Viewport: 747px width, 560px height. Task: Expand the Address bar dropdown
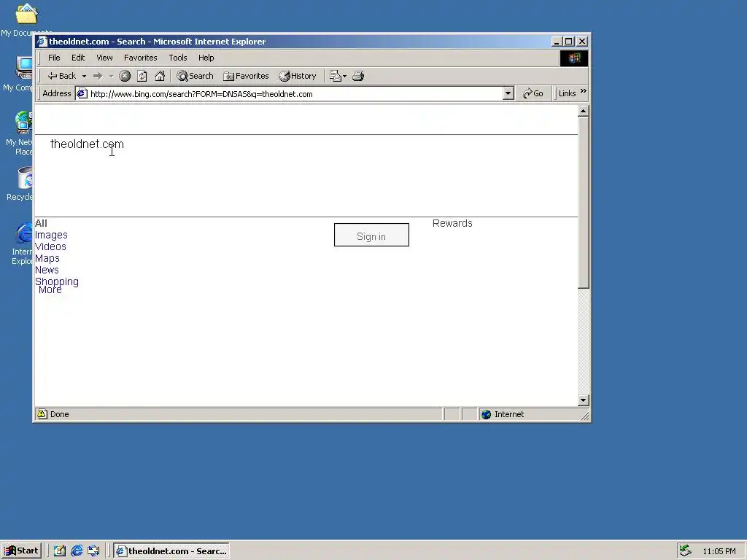pos(508,93)
